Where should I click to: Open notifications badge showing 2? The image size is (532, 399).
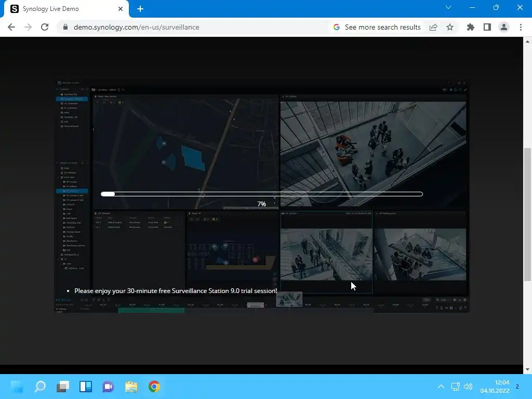[x=517, y=387]
